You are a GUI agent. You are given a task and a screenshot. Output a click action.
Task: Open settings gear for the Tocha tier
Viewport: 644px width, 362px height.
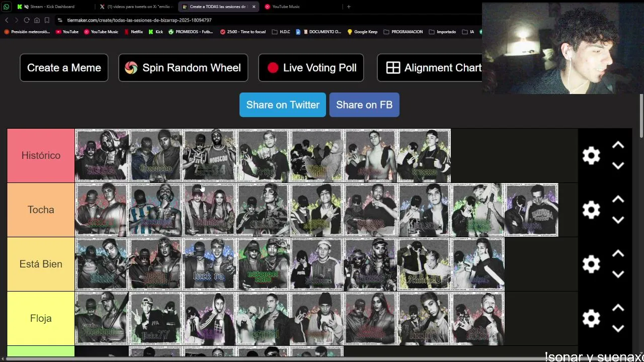pyautogui.click(x=591, y=210)
